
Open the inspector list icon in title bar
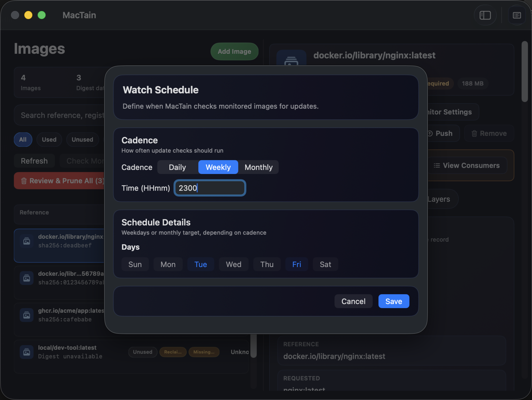pyautogui.click(x=517, y=15)
